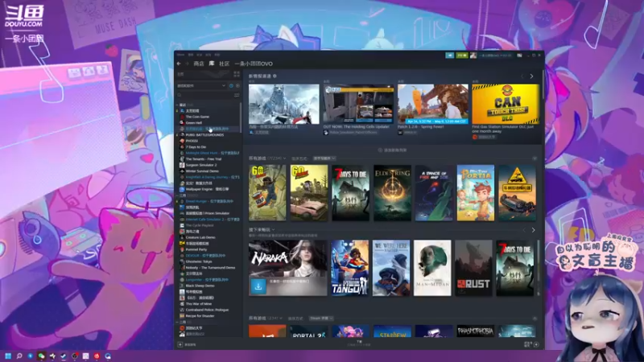644x362 pixels.
Task: Select Contraband Police: Prologue
Action: pyautogui.click(x=207, y=310)
